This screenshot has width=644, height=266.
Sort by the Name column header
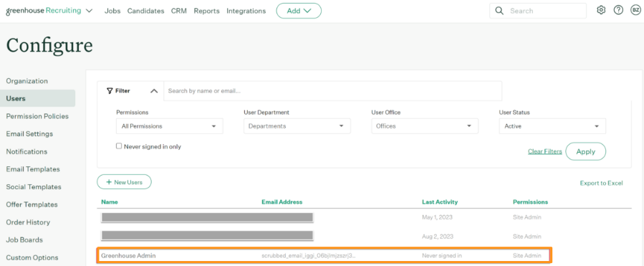pos(110,202)
